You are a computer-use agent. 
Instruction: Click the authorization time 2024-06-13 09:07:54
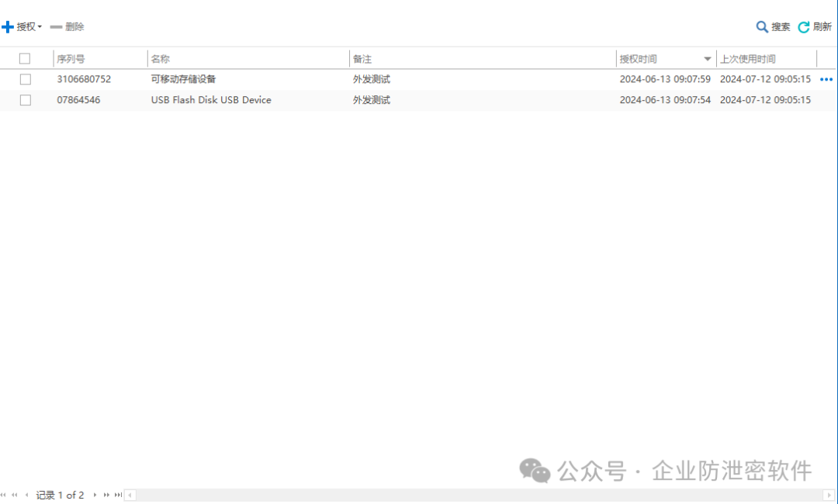pyautogui.click(x=665, y=100)
